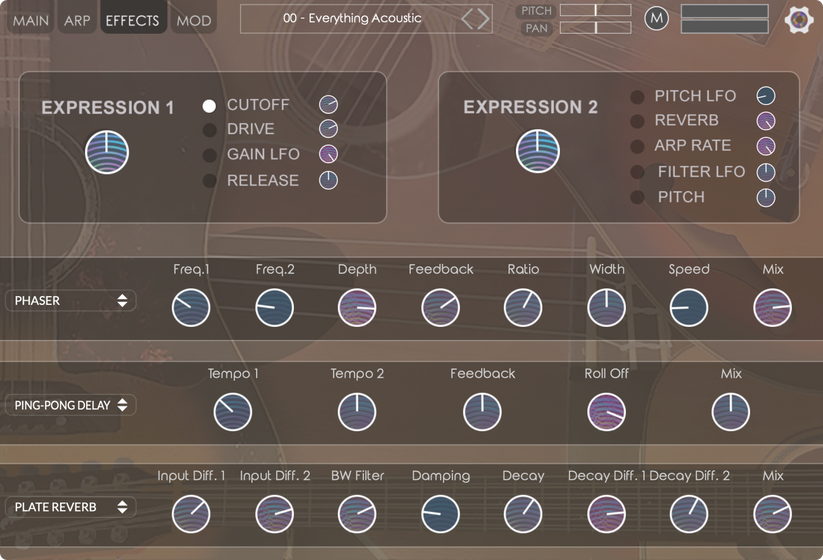Open the PHASER effect dropdown

pos(71,301)
